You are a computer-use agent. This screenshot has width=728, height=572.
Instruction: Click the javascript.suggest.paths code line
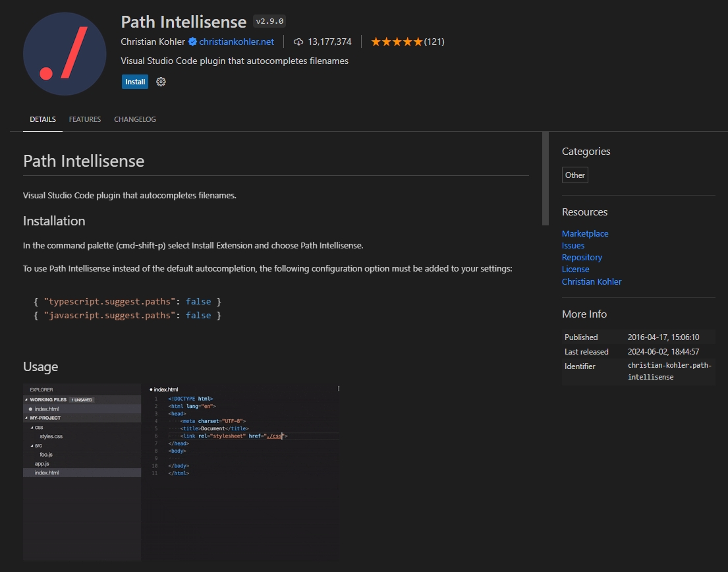[x=127, y=315]
